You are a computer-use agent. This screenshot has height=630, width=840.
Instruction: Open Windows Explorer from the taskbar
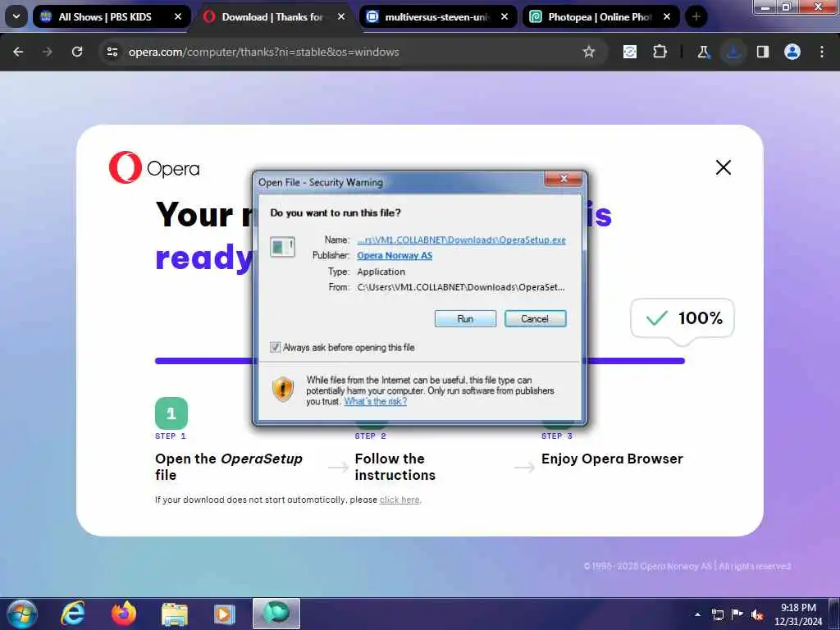click(175, 614)
